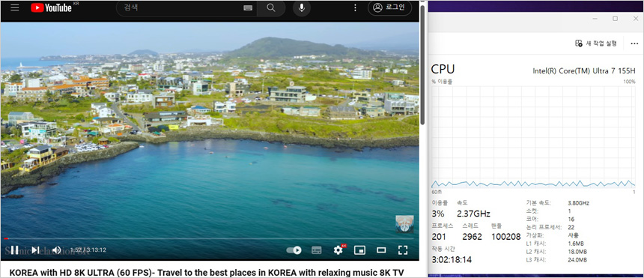
Task: Click the Intel(R) Core(TM) Ultra 7 155H text
Action: [x=584, y=70]
